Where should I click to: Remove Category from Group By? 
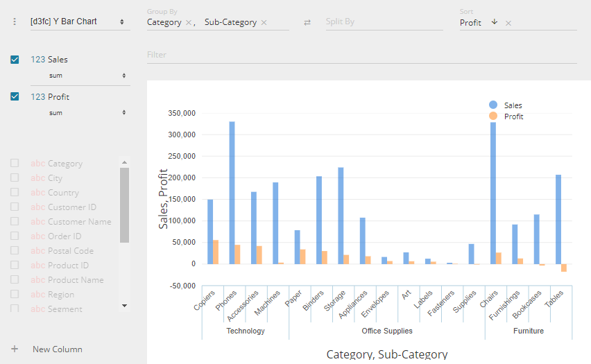click(x=189, y=23)
